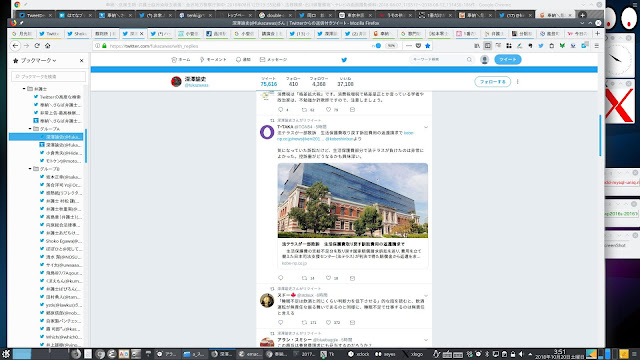Retweet the T-TAKA tweet
This screenshot has height=360, width=640.
click(x=304, y=278)
